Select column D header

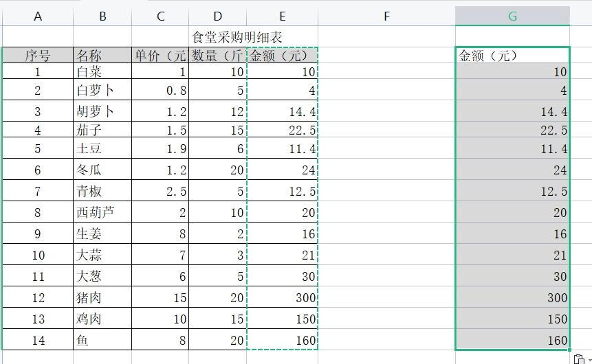[x=218, y=16]
